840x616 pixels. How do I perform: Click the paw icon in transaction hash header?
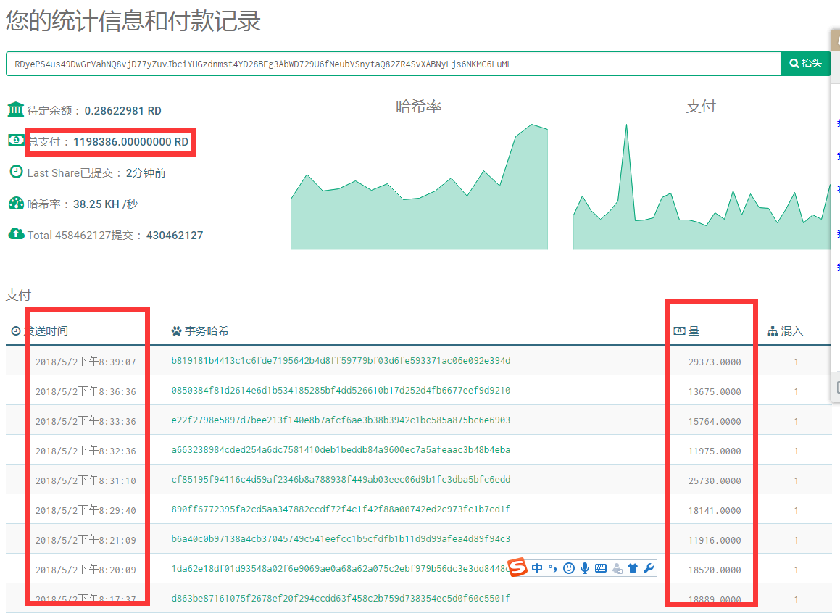pyautogui.click(x=176, y=331)
